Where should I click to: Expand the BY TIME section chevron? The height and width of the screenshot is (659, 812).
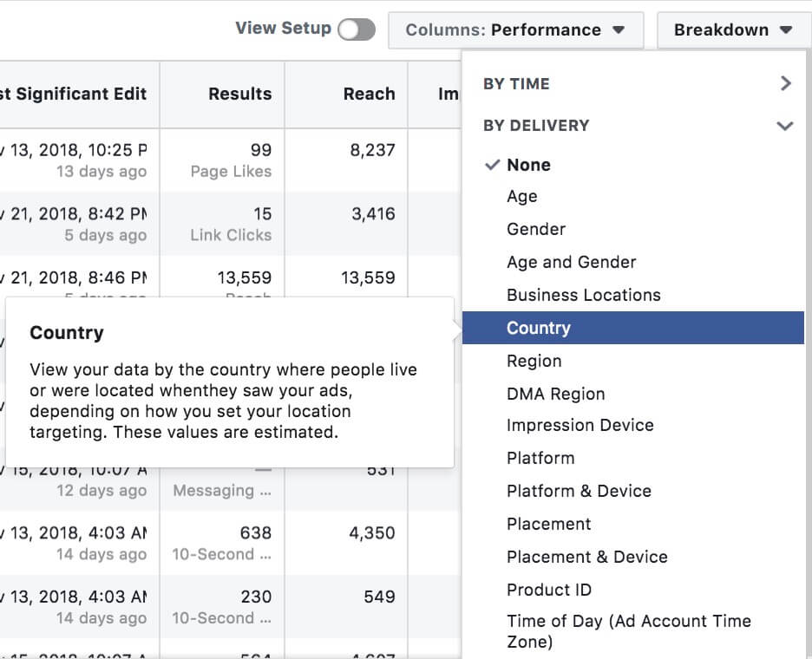786,83
